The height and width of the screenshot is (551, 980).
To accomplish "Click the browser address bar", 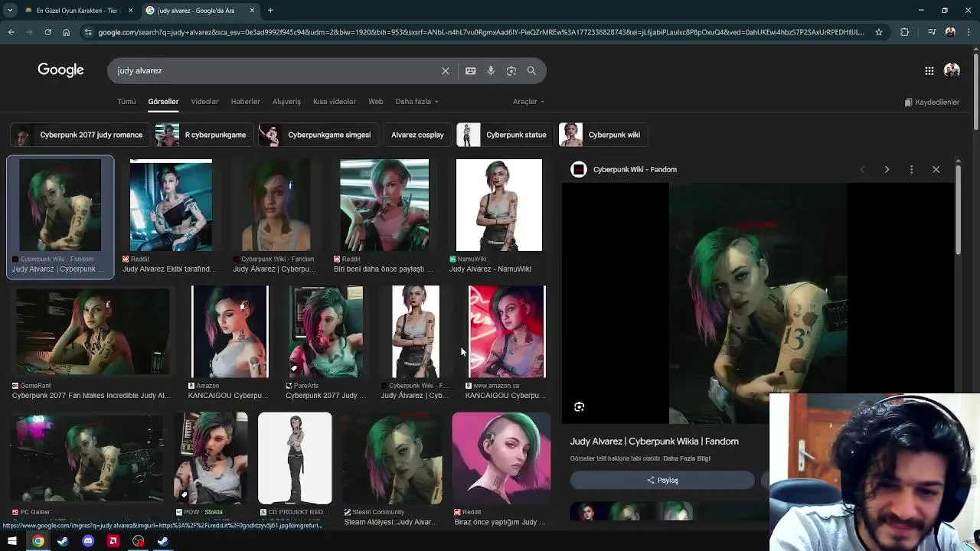I will 481,32.
